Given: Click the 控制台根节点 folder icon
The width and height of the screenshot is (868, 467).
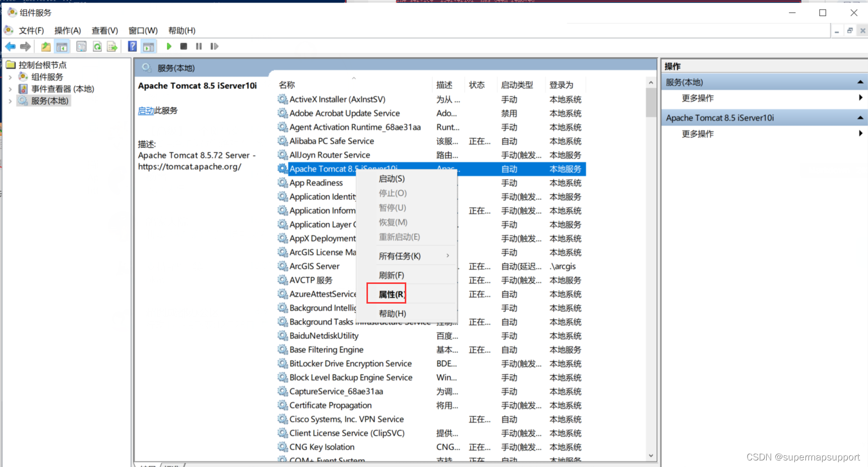Looking at the screenshot, I should click(x=11, y=65).
